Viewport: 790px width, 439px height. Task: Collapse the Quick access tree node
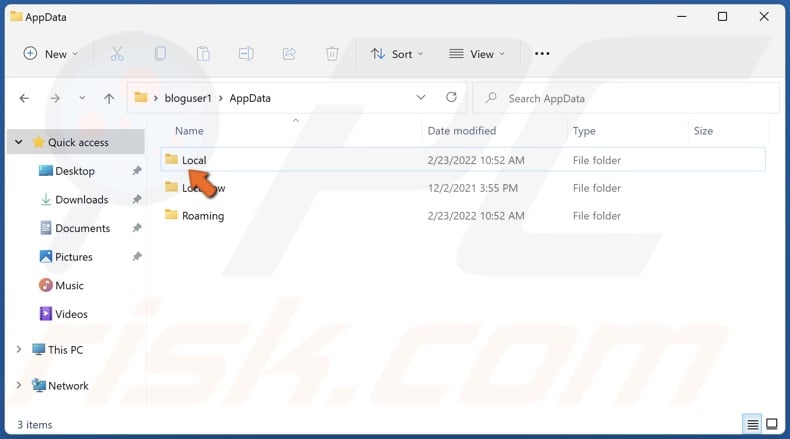click(19, 142)
